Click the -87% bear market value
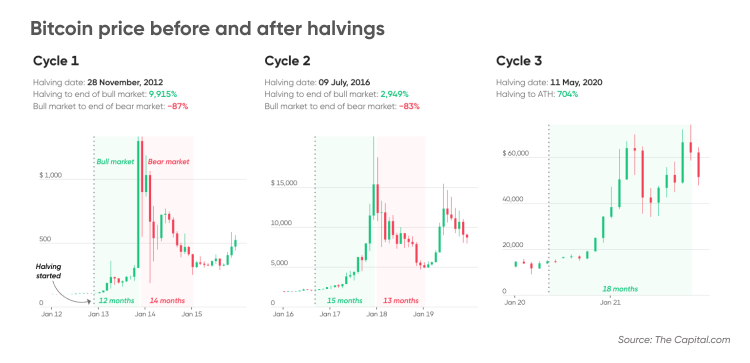This screenshot has width=750, height=363. pyautogui.click(x=176, y=106)
